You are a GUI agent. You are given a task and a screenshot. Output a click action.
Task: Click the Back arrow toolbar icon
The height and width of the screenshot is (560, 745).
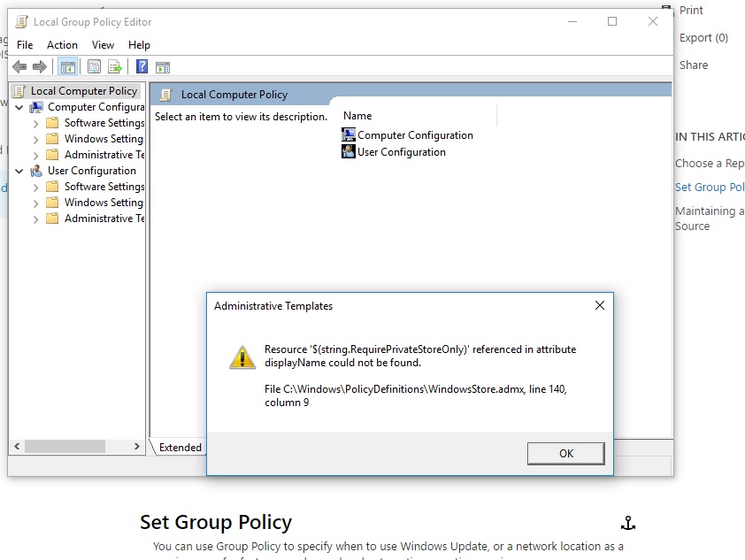coord(19,67)
